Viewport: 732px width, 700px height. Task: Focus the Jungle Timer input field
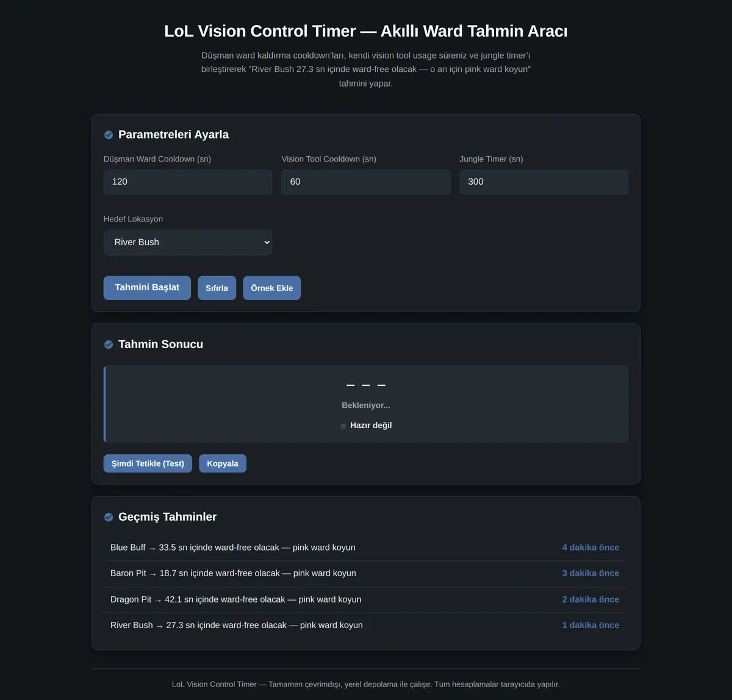point(544,182)
